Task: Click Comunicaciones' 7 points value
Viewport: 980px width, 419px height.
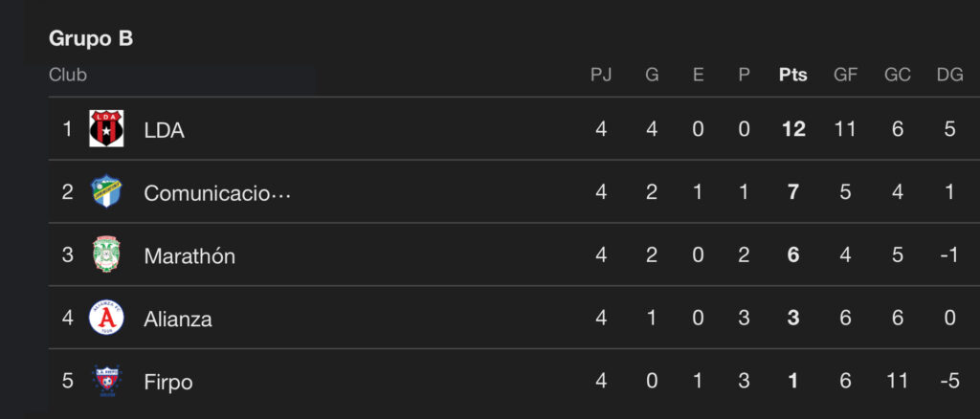Action: (x=793, y=193)
